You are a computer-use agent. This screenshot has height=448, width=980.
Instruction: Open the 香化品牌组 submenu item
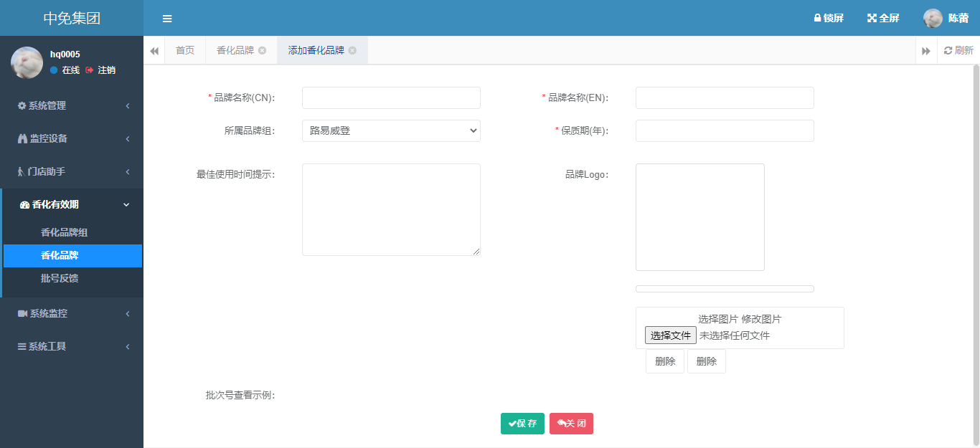point(65,233)
